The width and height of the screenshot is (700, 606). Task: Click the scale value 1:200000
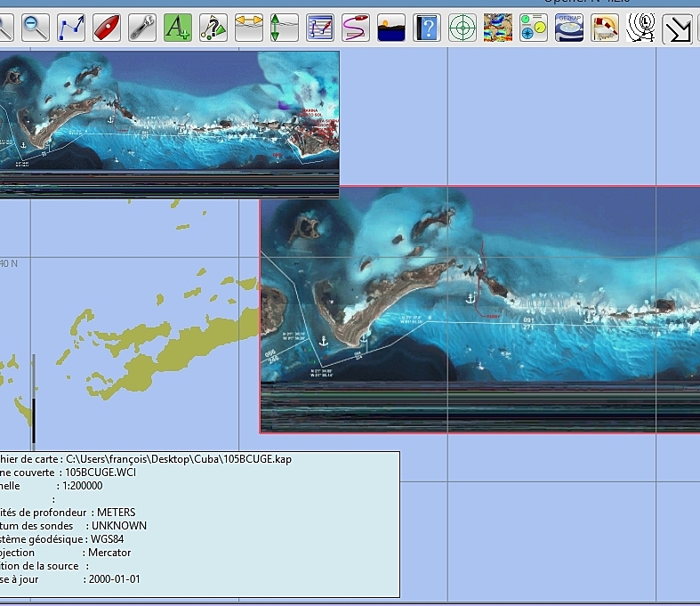[82, 486]
